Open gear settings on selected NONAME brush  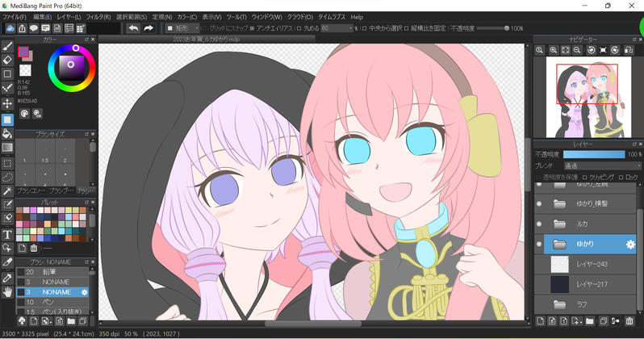[x=84, y=292]
